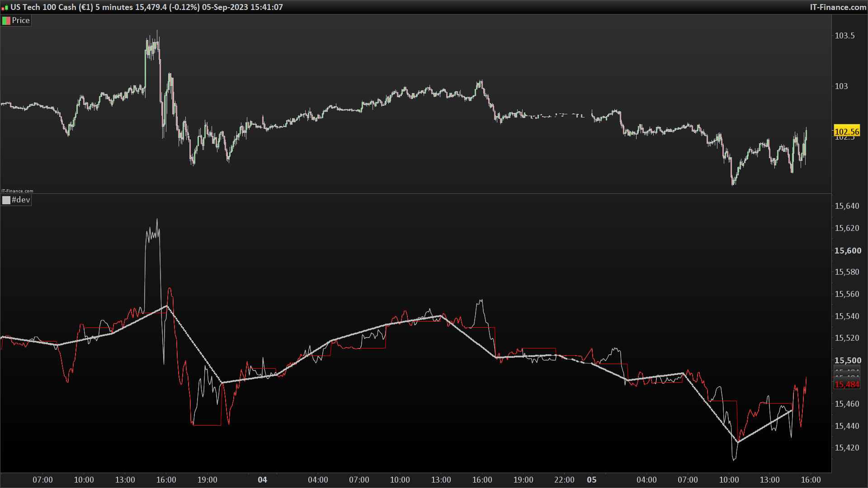Click the 05 date marker on time axis
Screen dimensions: 868x488
(x=591, y=480)
